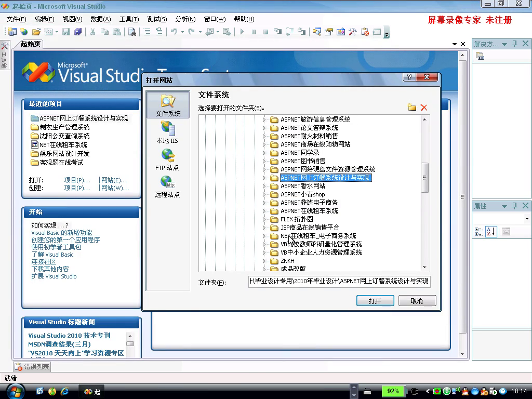Expand the FLEX 拓扑图 folder node
Screen dimensions: 532x399
264,219
